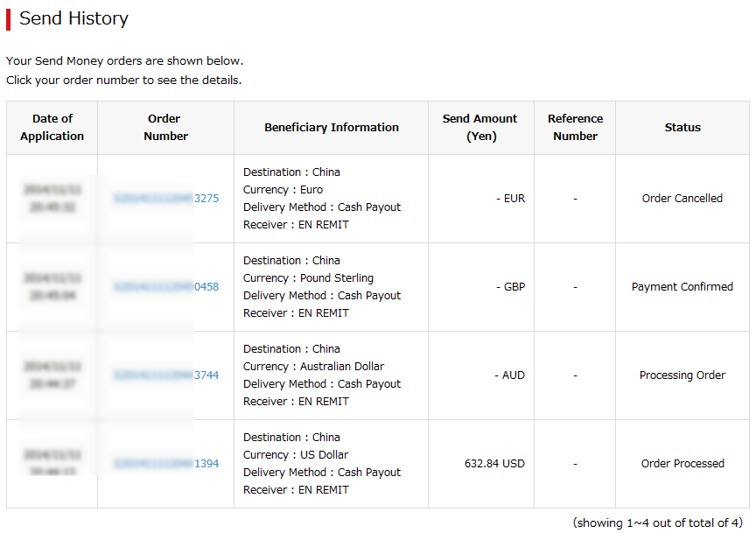Click the Date of Application column header
Image resolution: width=756 pixels, height=533 pixels.
coord(52,127)
